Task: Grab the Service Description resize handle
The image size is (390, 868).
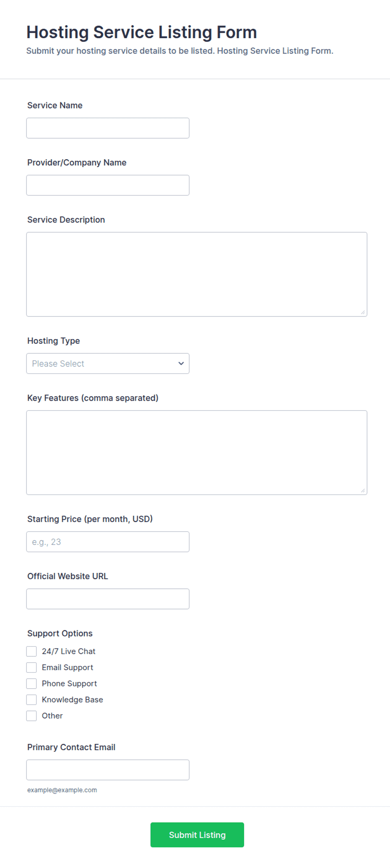Action: point(363,312)
